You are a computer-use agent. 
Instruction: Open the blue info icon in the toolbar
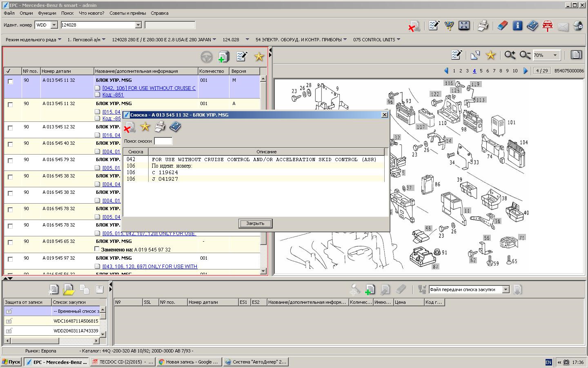(x=517, y=26)
